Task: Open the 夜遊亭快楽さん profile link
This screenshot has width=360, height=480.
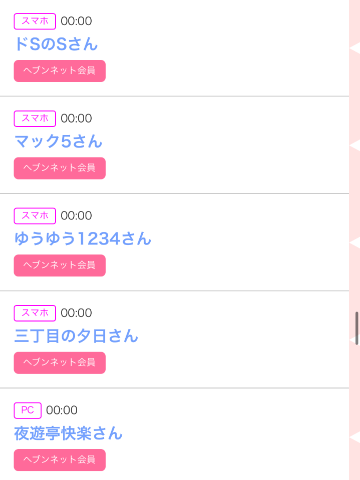Action: tap(68, 433)
